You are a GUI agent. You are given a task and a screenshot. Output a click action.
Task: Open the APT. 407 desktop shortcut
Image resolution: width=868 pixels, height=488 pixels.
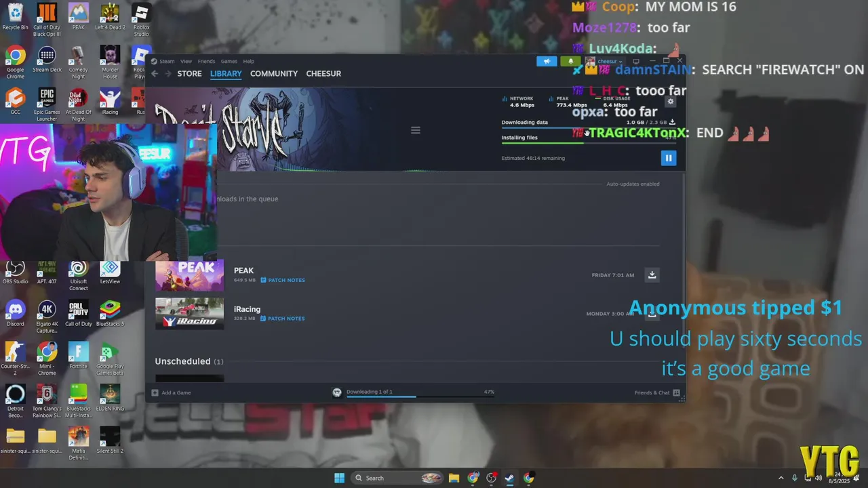coord(47,272)
